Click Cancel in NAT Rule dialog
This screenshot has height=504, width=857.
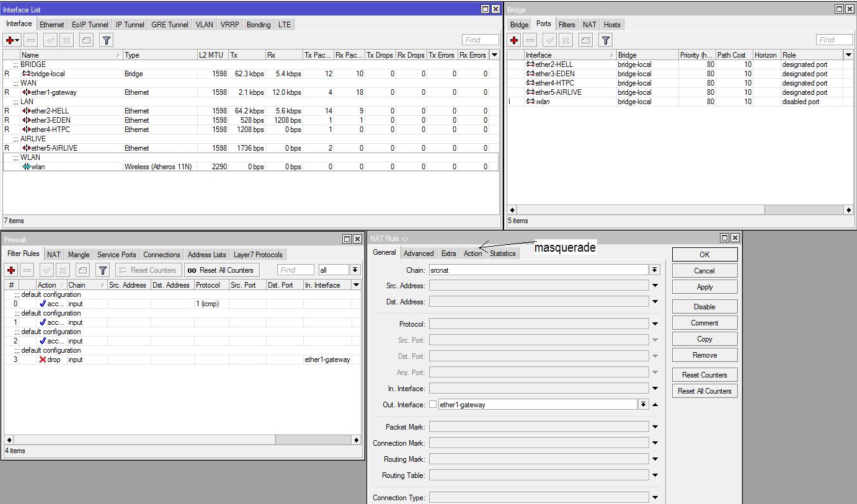pyautogui.click(x=704, y=271)
